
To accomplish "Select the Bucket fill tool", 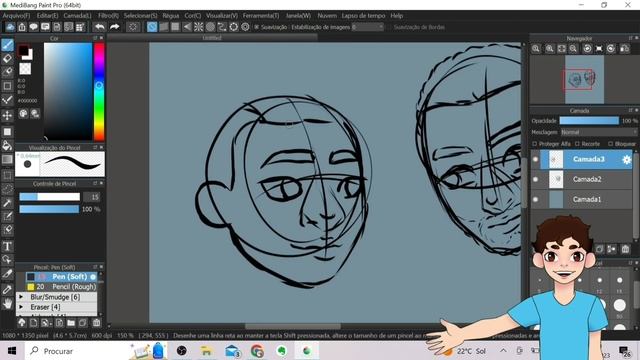I will pos(7,145).
